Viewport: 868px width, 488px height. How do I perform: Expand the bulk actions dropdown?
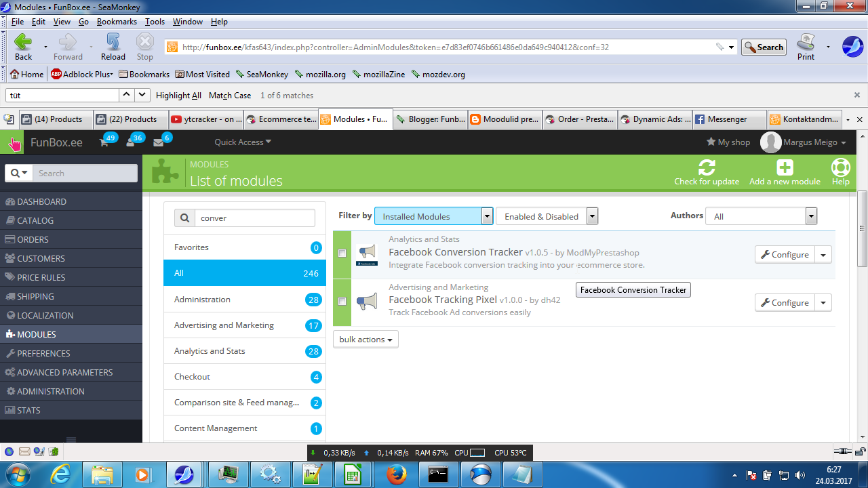tap(366, 340)
